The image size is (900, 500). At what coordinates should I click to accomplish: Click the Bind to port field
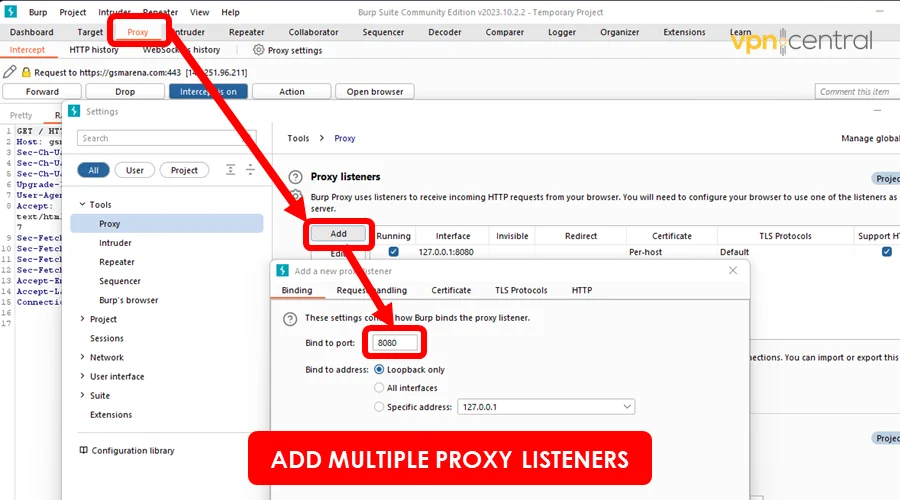click(x=395, y=343)
